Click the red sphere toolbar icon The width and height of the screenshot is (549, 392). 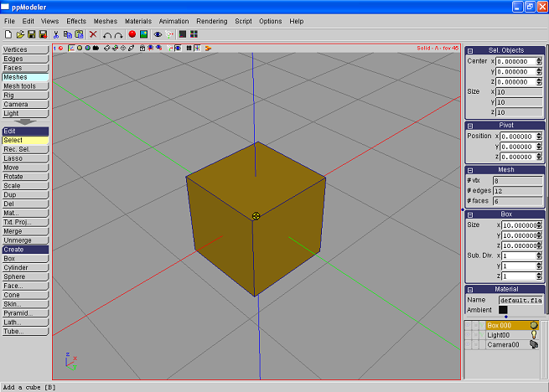pyautogui.click(x=132, y=34)
